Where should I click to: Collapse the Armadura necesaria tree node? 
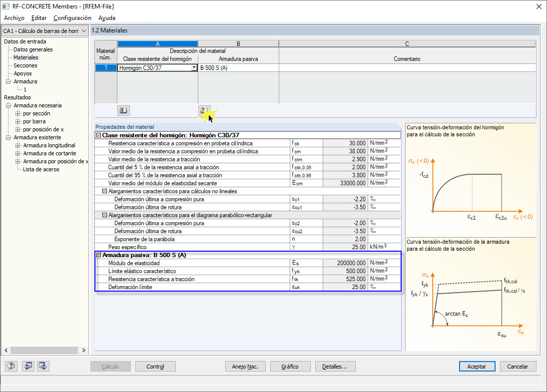[8, 105]
